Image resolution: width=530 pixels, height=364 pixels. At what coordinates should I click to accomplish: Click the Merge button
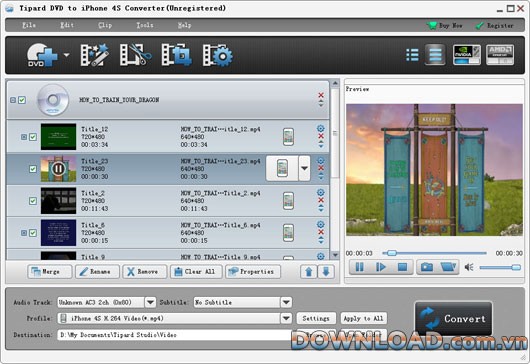50,272
